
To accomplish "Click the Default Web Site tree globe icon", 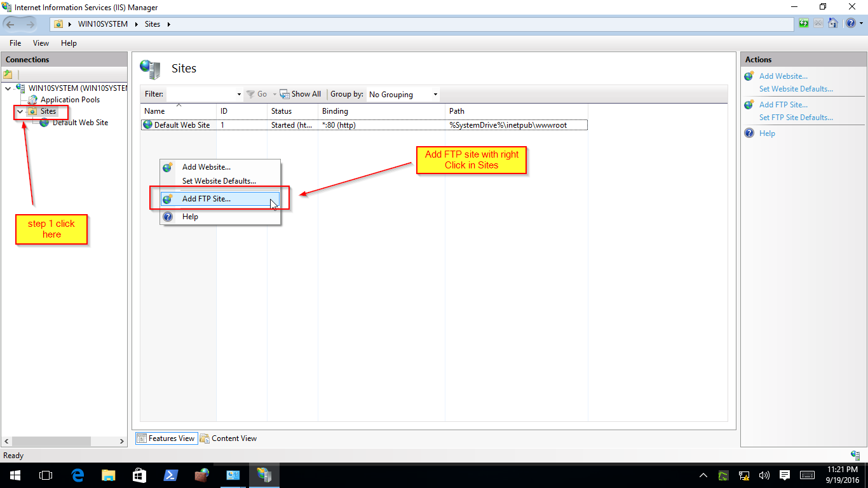I will [x=44, y=123].
